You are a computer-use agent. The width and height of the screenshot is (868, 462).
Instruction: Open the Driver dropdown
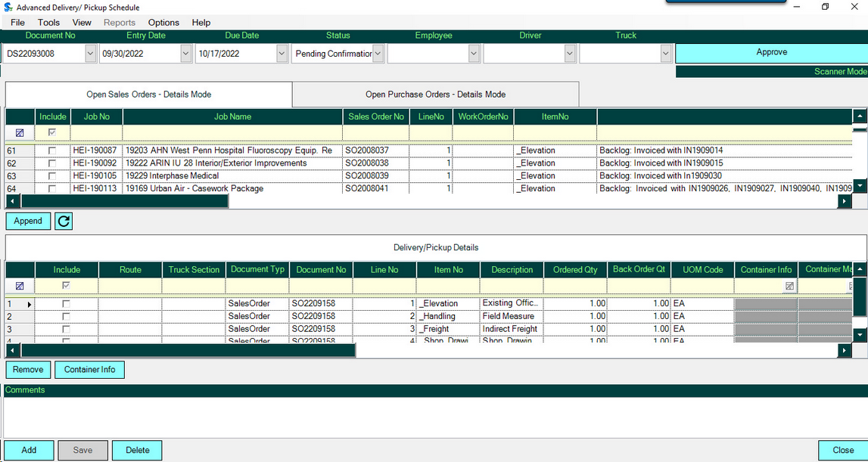pyautogui.click(x=570, y=54)
